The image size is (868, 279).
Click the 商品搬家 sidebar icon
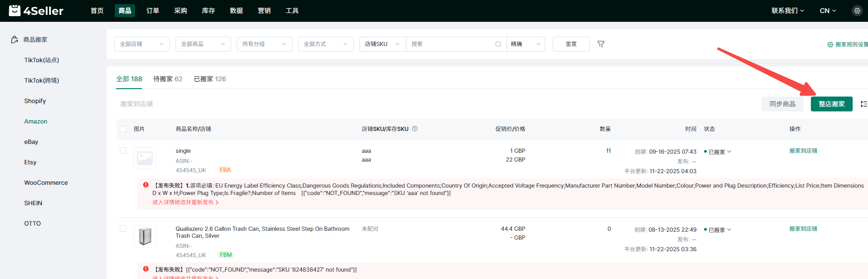(15, 40)
